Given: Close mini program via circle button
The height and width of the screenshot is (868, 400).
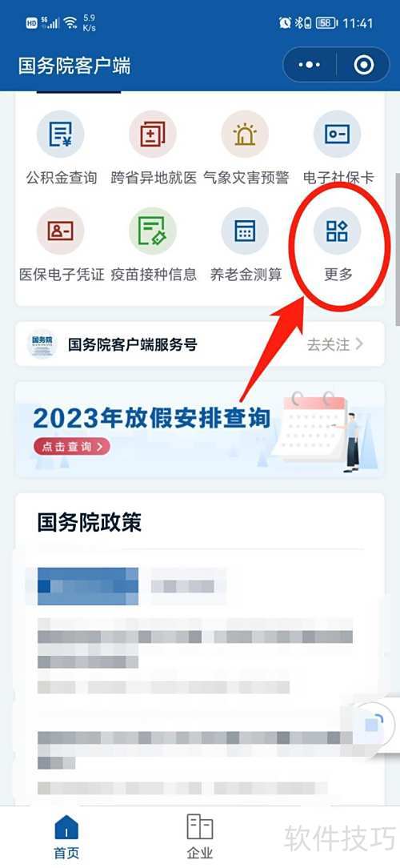Looking at the screenshot, I should [x=363, y=66].
